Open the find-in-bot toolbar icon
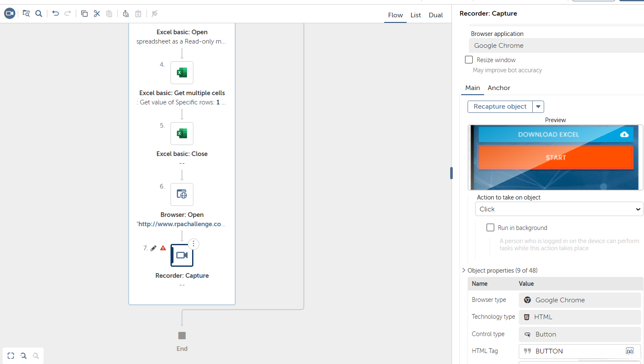 26,14
